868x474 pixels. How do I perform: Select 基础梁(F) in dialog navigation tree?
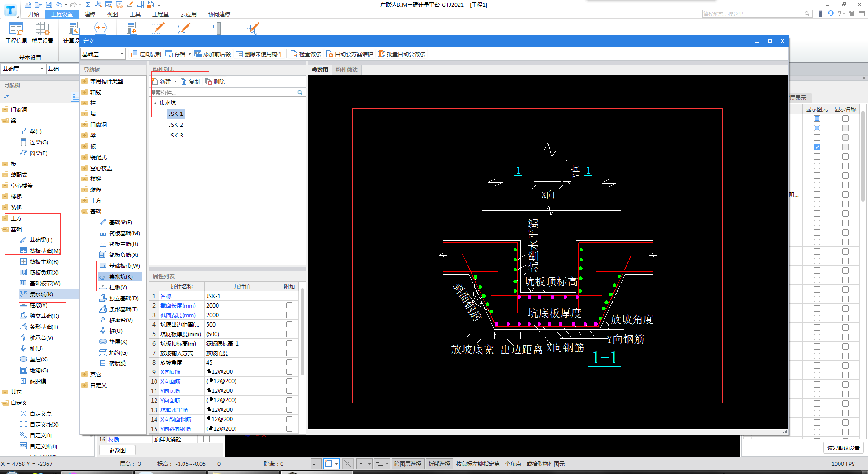[x=116, y=222]
